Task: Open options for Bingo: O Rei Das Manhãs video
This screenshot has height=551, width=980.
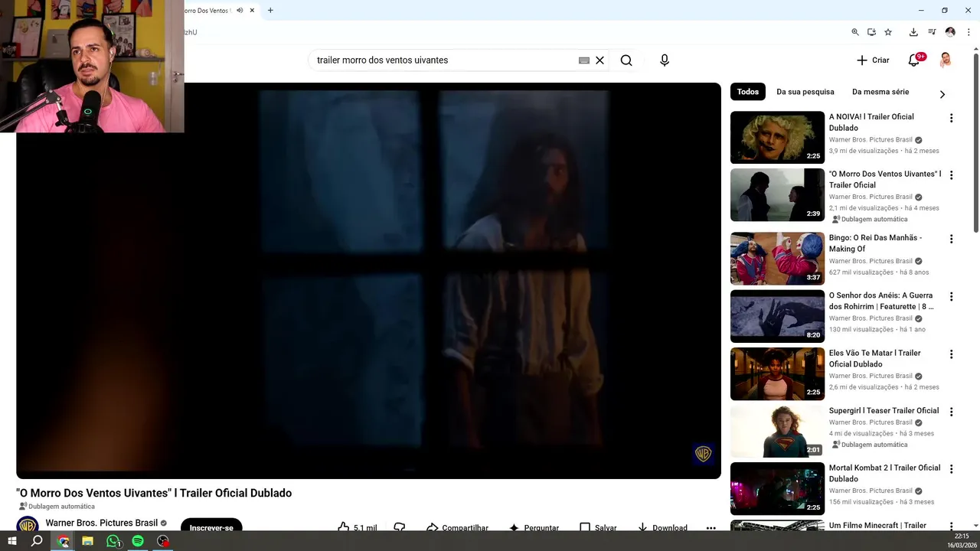Action: [x=952, y=239]
